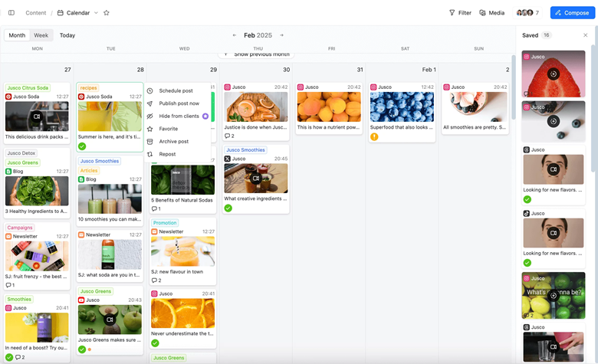Star the Calendar page as favorite

coord(107,13)
